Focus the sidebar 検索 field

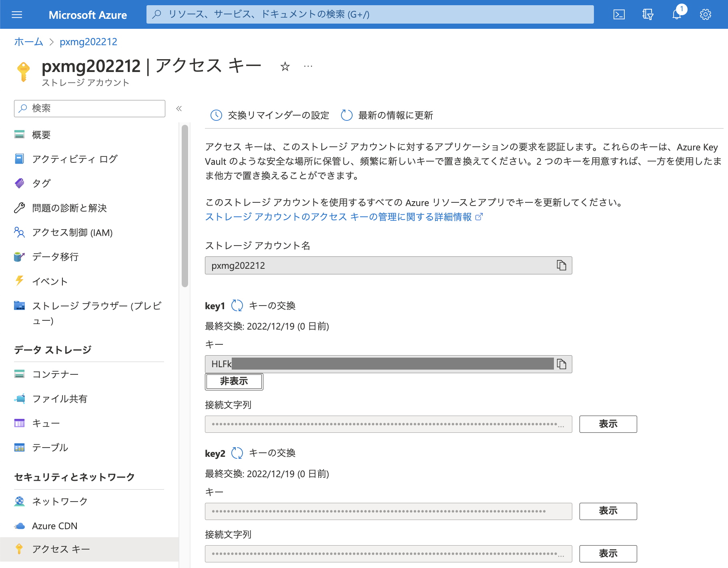point(90,108)
